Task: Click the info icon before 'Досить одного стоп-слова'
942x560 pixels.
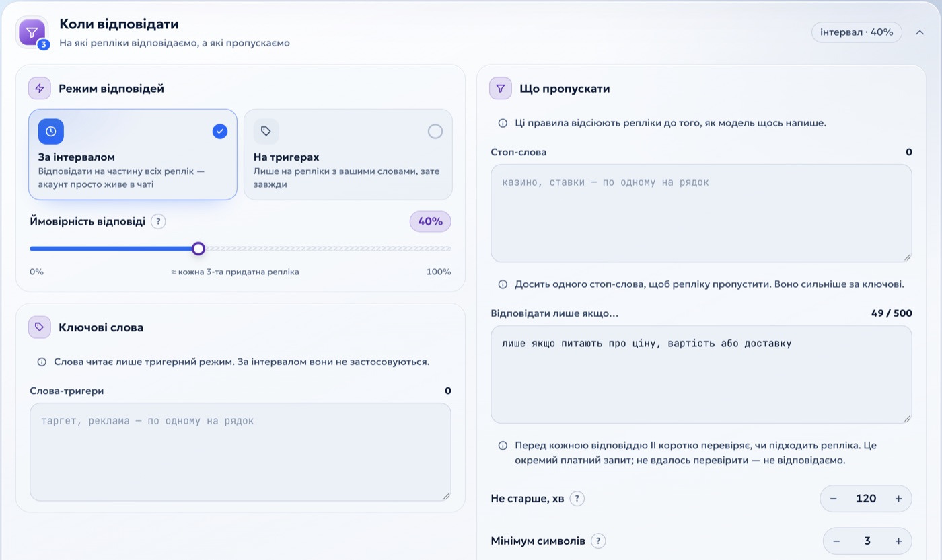Action: point(503,284)
